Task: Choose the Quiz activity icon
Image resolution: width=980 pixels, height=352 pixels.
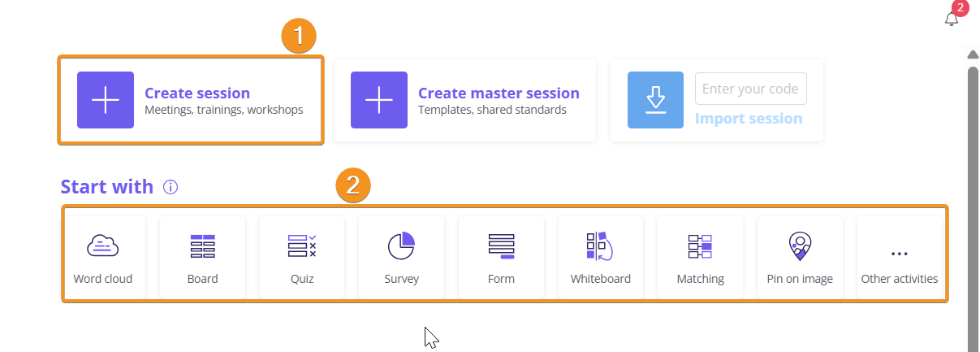Action: pos(302,246)
